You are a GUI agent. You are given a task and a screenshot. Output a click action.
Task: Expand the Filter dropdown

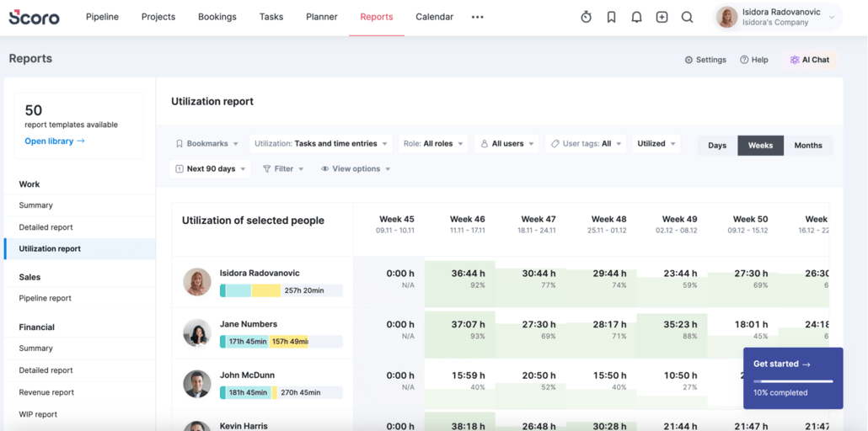tap(283, 168)
